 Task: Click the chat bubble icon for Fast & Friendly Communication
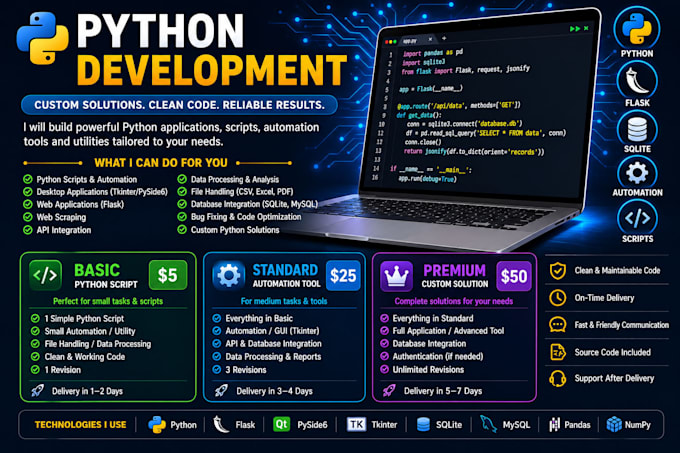[x=558, y=325]
